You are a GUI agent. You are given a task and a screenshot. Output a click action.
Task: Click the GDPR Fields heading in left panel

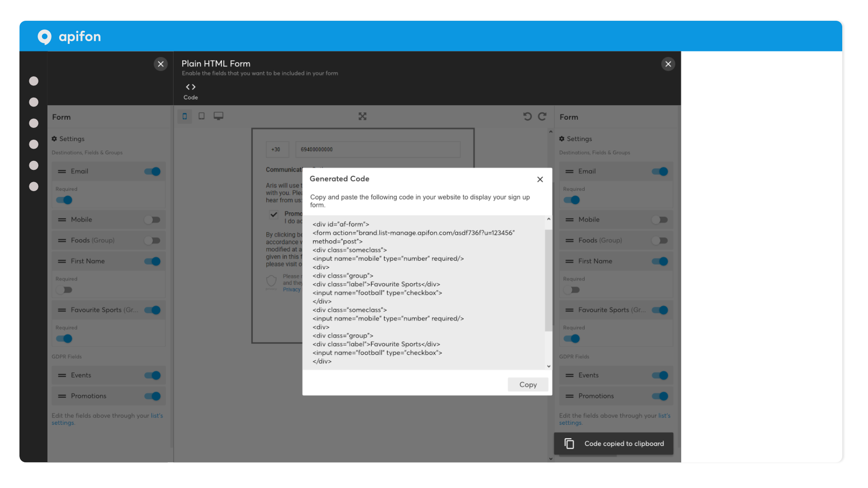click(66, 357)
